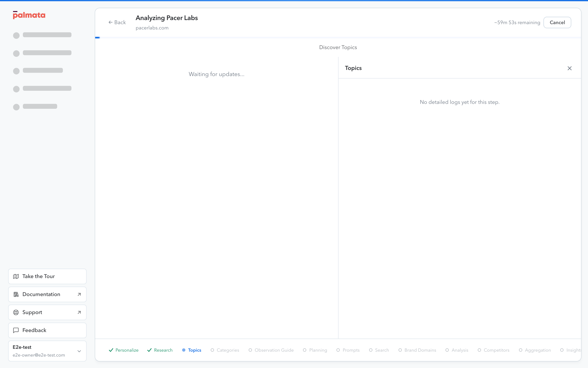The image size is (588, 368).
Task: Click the circle marker next to Categories
Action: (212, 350)
